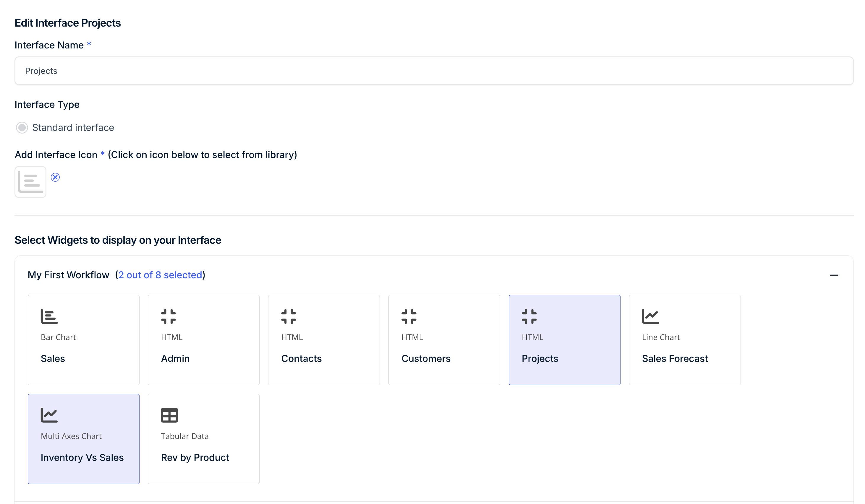
Task: Open the icon library via interface icon
Action: [x=30, y=182]
